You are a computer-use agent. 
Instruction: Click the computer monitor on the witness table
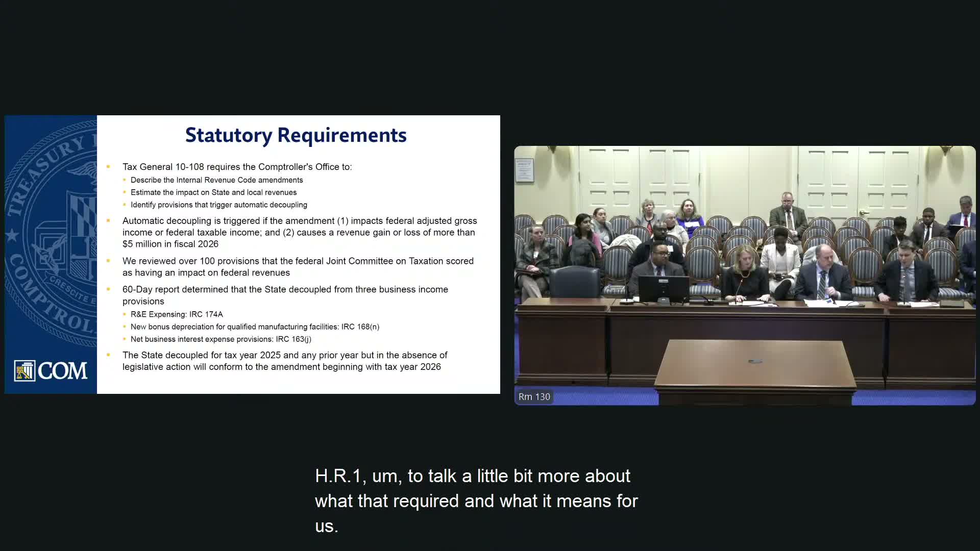pyautogui.click(x=663, y=289)
